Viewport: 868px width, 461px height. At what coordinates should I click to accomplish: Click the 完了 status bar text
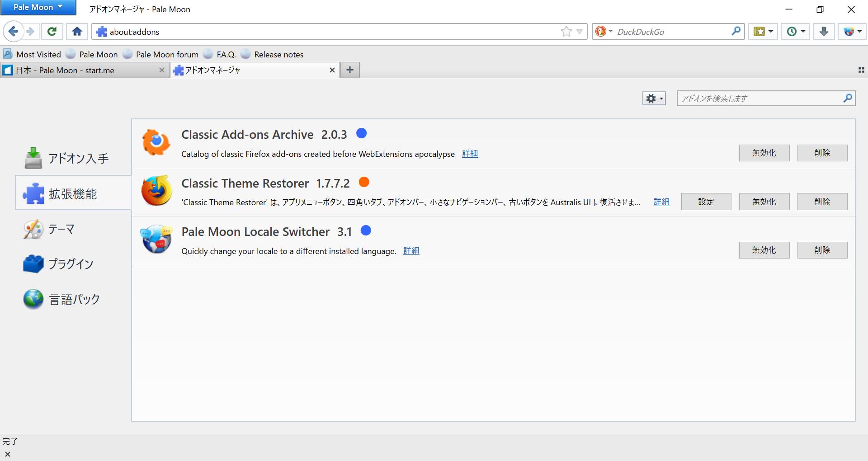[x=10, y=441]
